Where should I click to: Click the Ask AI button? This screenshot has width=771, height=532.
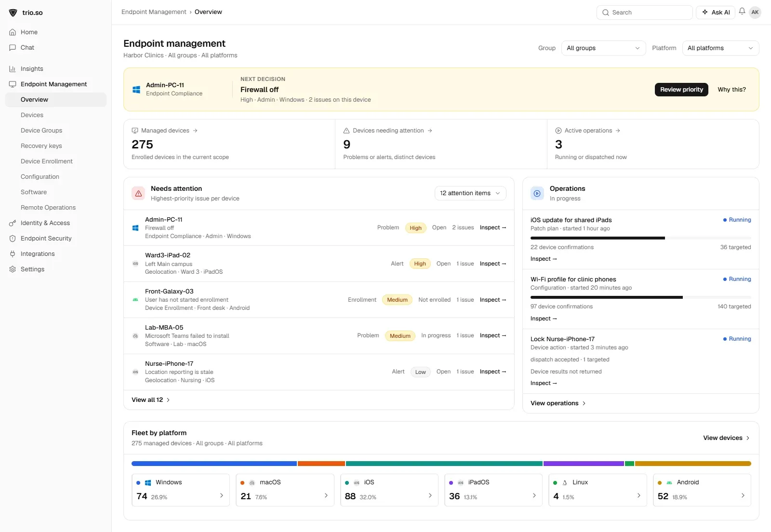tap(716, 13)
